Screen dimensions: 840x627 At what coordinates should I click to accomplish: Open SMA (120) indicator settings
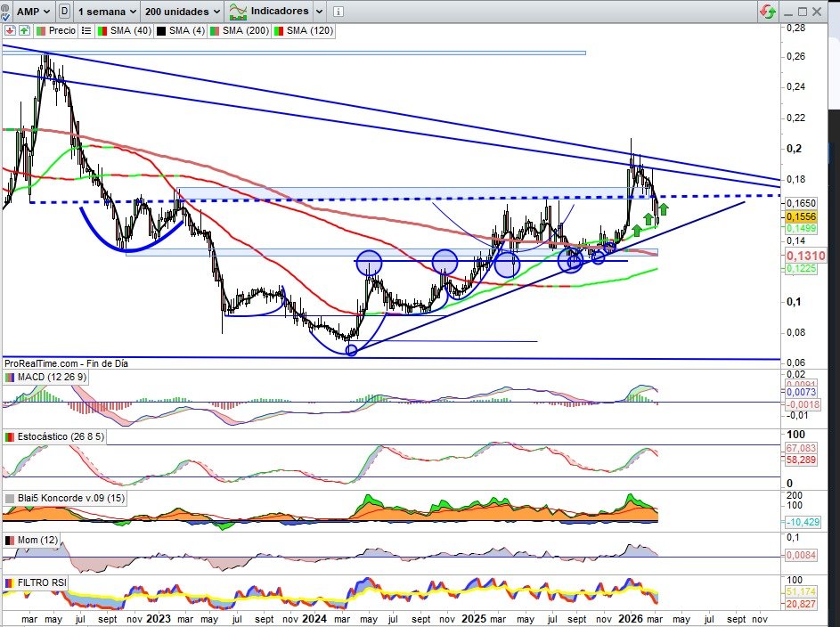coord(304,30)
